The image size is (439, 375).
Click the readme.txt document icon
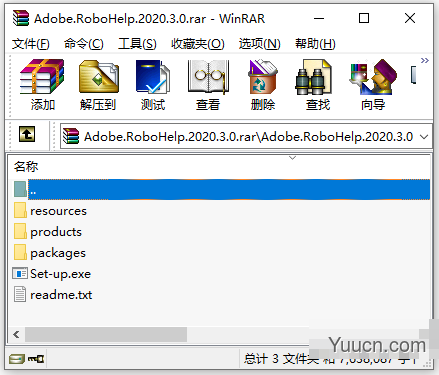(20, 295)
